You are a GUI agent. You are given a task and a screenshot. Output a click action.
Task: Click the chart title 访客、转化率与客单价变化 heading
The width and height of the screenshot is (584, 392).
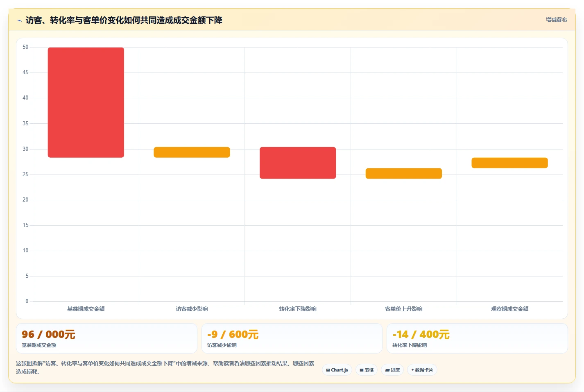[124, 20]
